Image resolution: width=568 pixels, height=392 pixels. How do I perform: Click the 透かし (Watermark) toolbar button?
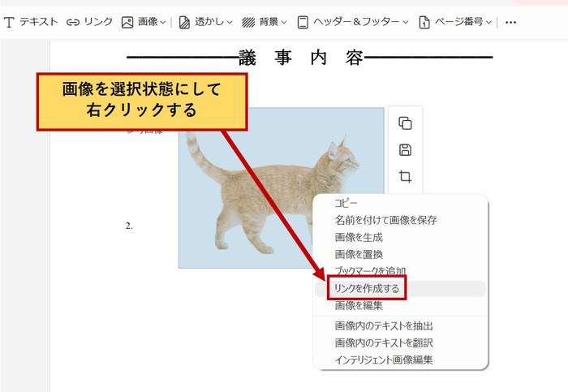tap(201, 22)
